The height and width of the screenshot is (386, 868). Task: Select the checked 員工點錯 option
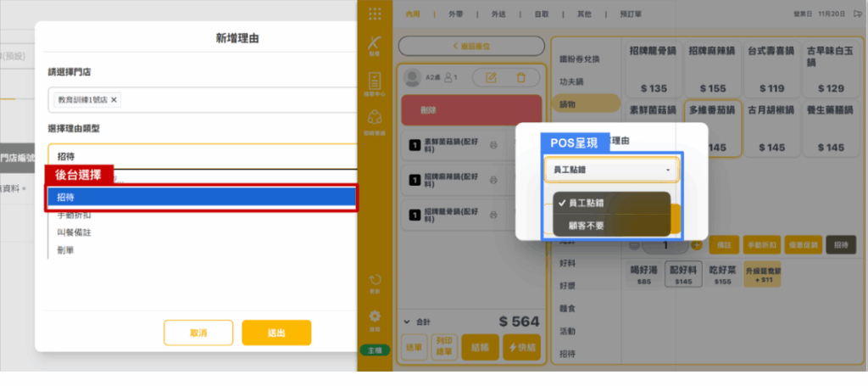click(x=610, y=204)
